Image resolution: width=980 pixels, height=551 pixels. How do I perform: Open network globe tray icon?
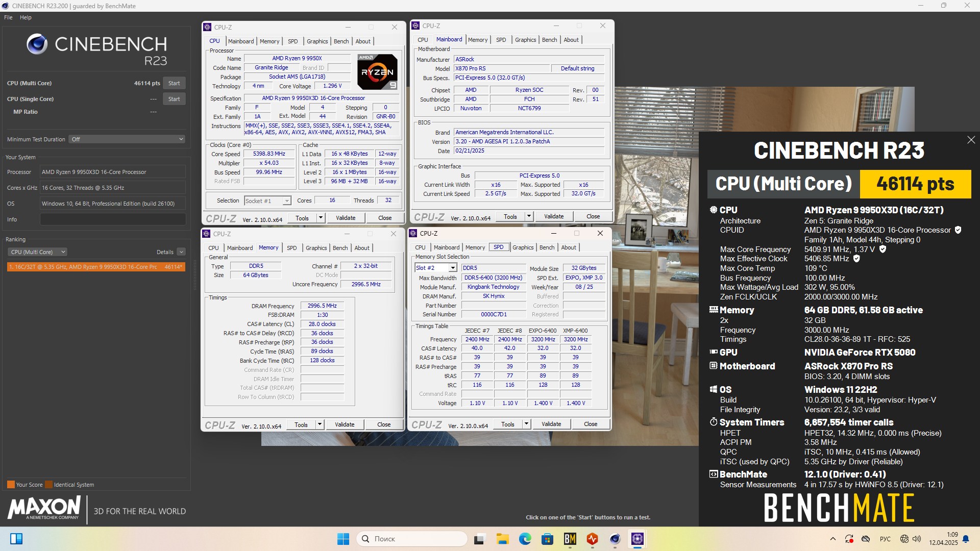point(904,539)
